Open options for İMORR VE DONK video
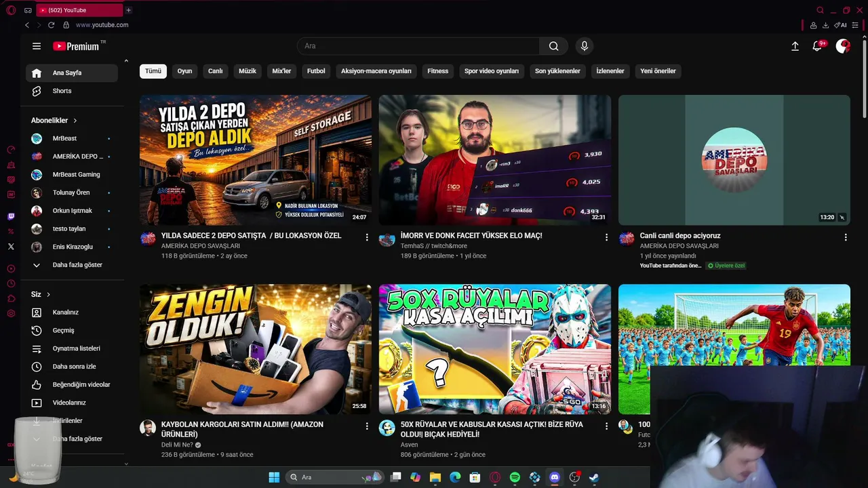The image size is (868, 488). click(606, 237)
